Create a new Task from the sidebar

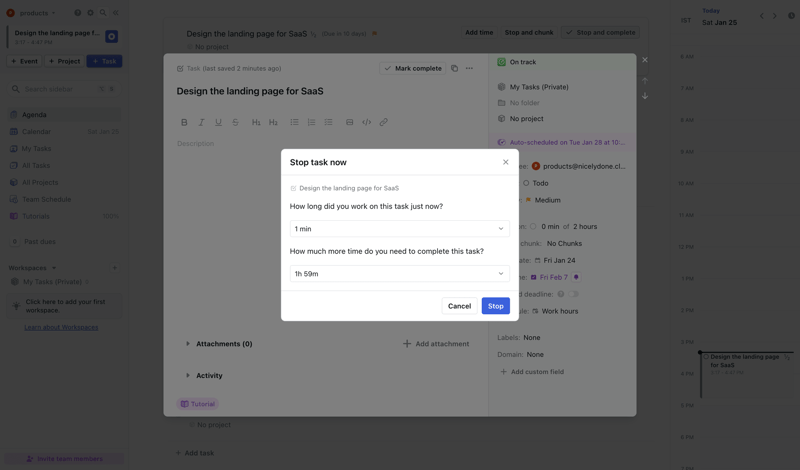coord(104,61)
